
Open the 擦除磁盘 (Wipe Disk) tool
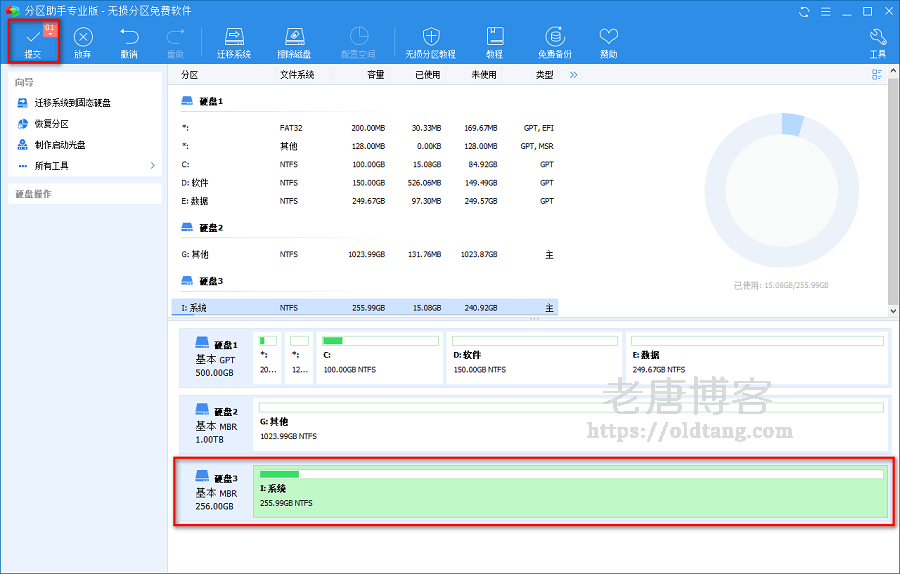pyautogui.click(x=293, y=41)
